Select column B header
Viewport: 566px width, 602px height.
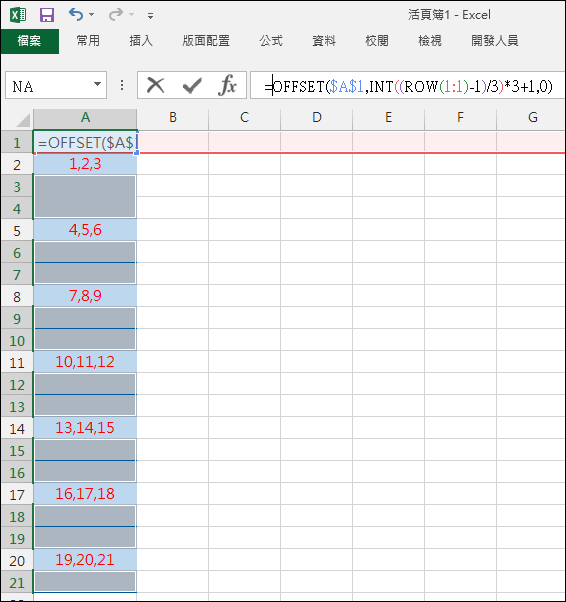click(173, 117)
